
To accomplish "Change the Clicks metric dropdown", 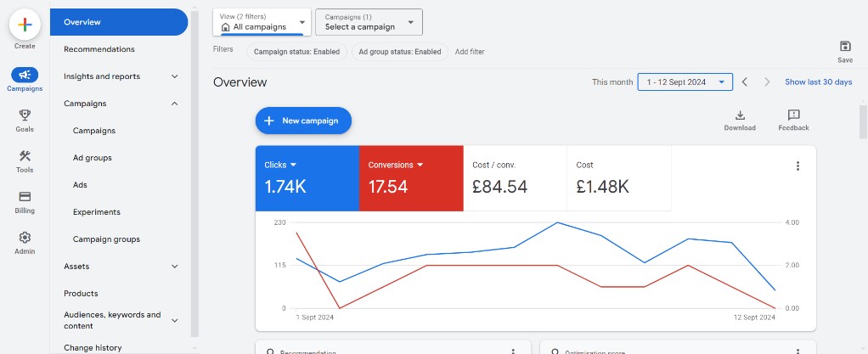I will point(293,165).
